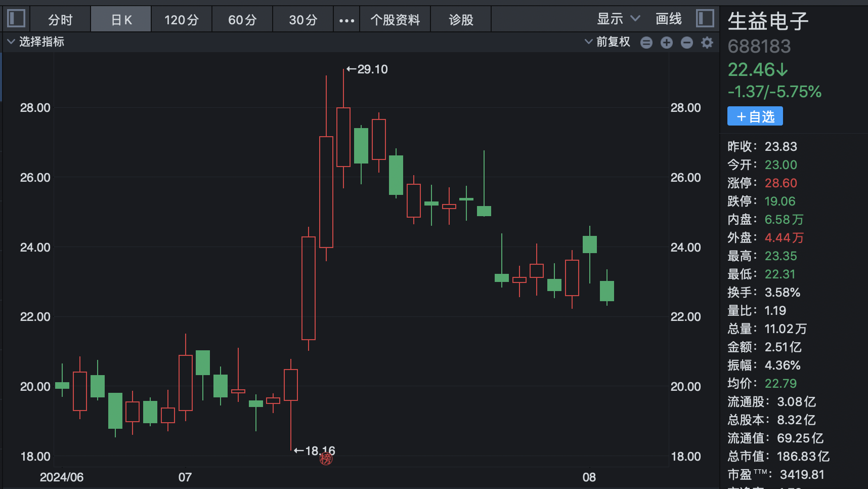The image size is (868, 489).
Task: Switch to the 120分 timeframe tab
Action: 181,20
